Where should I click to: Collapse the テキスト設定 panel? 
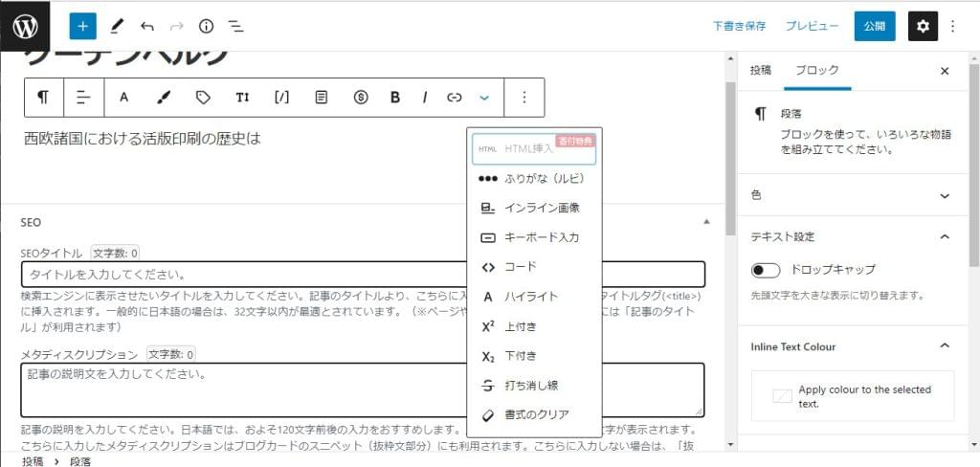pyautogui.click(x=945, y=236)
